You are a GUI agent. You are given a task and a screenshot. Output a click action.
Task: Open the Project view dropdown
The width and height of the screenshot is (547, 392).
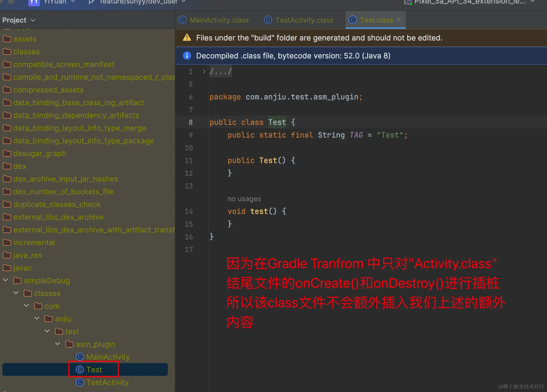click(19, 20)
